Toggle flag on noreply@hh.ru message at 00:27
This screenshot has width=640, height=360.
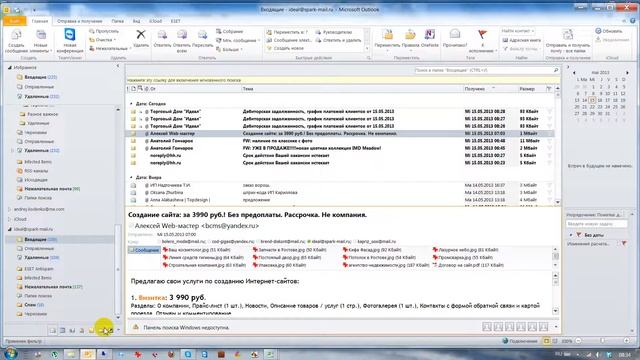click(549, 156)
